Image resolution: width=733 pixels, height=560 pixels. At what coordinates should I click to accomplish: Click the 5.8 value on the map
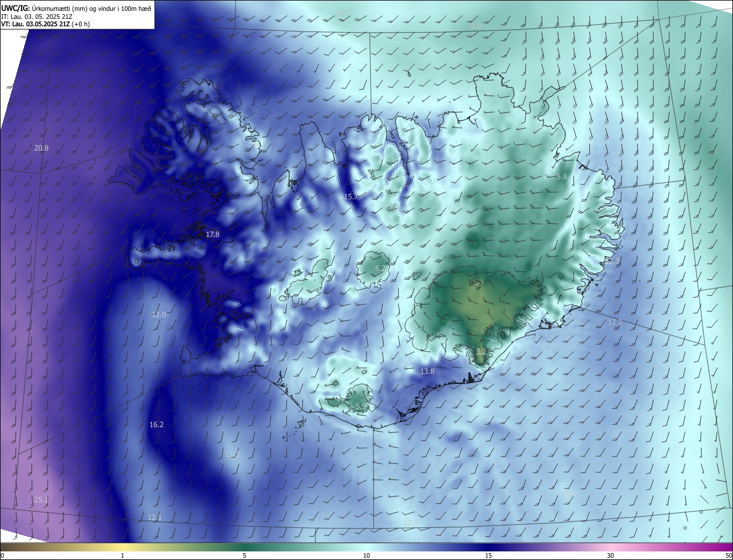pos(562,177)
